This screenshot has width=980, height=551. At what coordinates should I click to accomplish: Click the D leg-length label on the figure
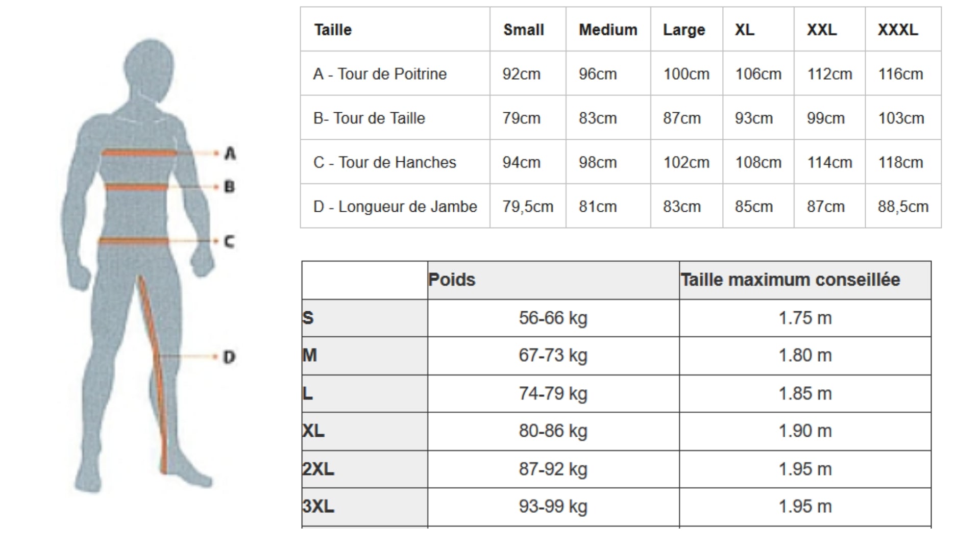230,357
